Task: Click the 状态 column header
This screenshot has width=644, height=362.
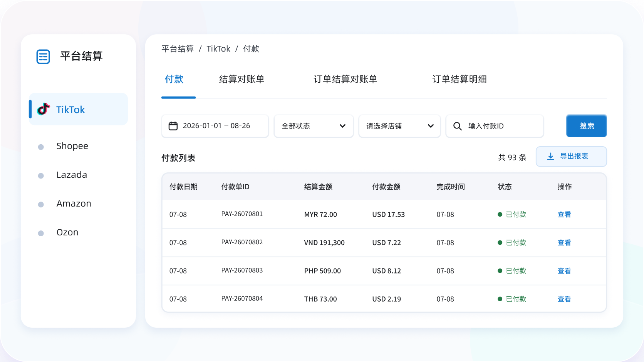Action: point(505,187)
